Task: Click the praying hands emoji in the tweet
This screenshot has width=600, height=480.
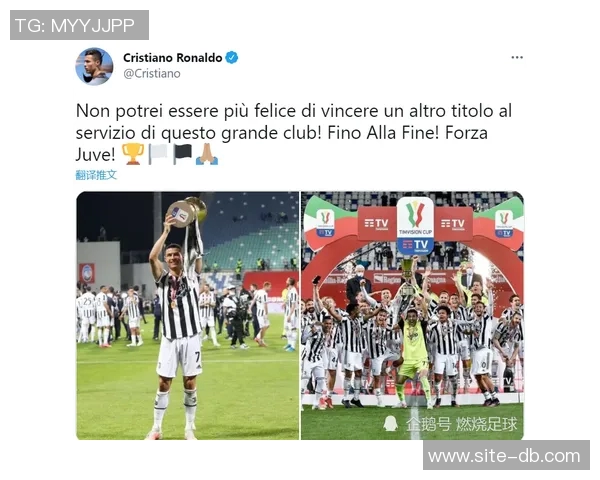Action: tap(207, 154)
